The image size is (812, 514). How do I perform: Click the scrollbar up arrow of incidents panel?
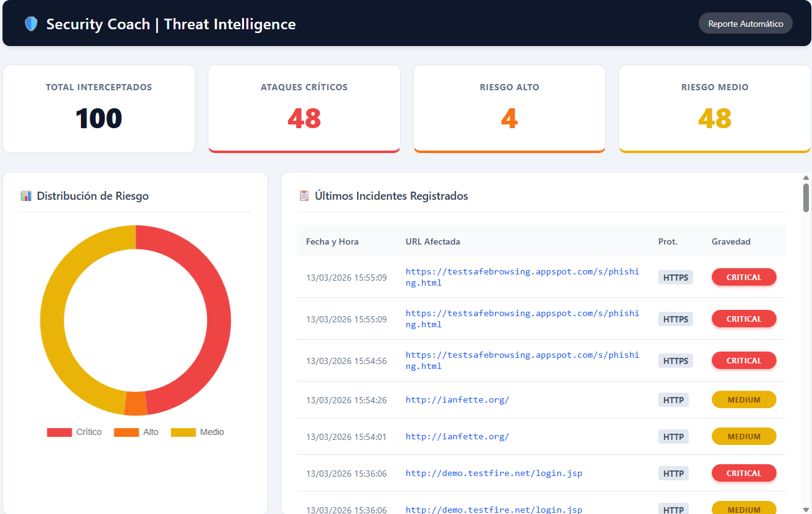806,177
